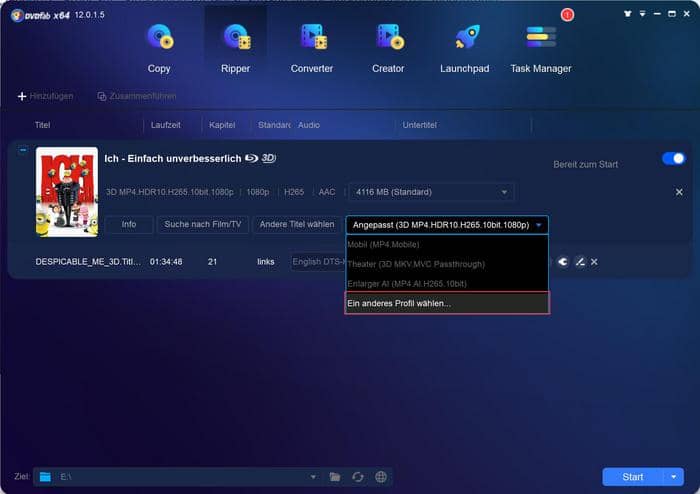Click Suche nach Film/TV button
Viewport: 700px width, 494px height.
tap(203, 224)
